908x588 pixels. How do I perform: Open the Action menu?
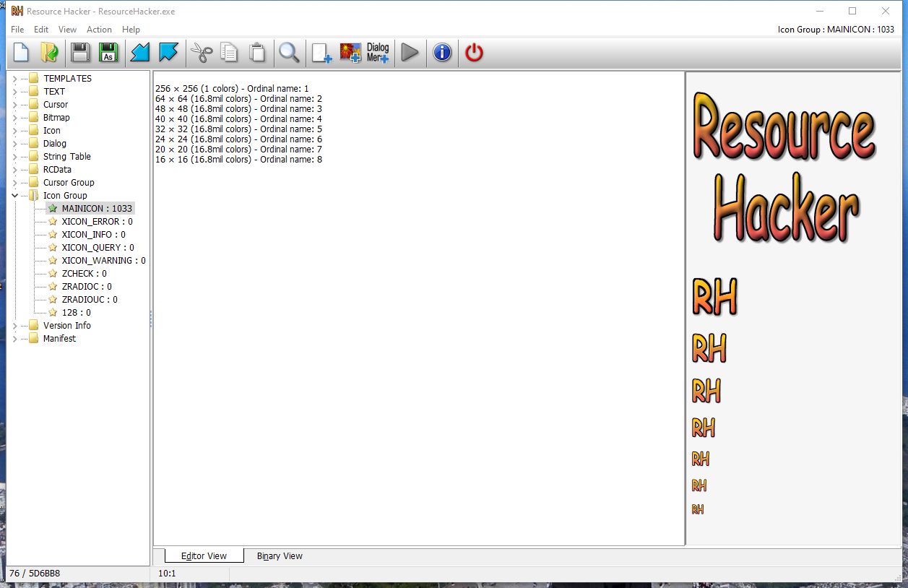(99, 30)
